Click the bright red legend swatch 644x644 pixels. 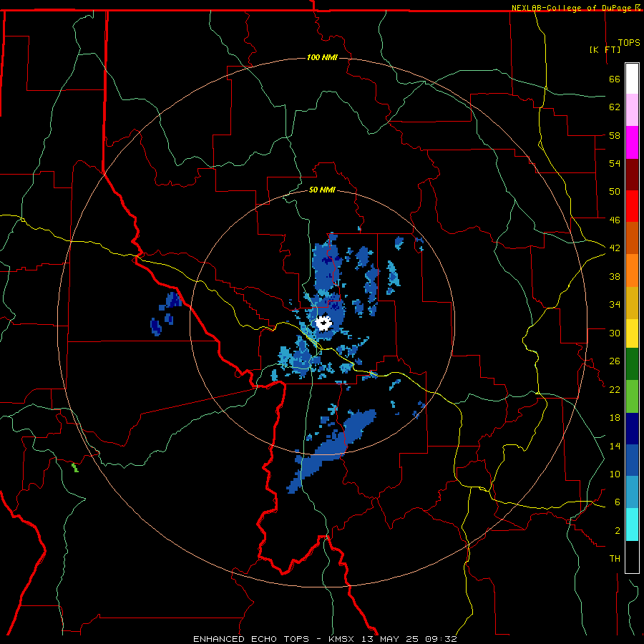click(x=632, y=206)
